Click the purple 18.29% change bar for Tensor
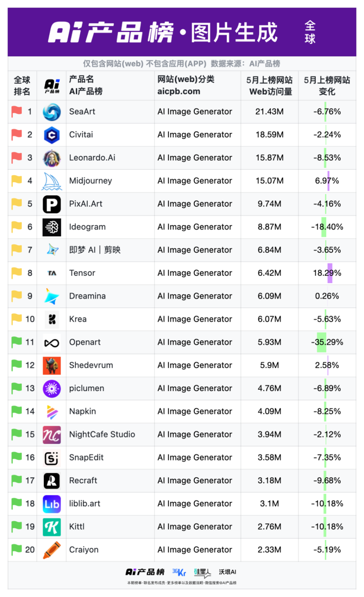The width and height of the screenshot is (364, 597). tap(330, 273)
